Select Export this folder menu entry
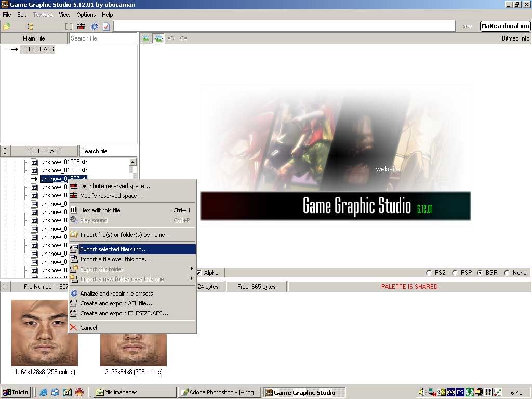The height and width of the screenshot is (399, 532). pos(132,269)
